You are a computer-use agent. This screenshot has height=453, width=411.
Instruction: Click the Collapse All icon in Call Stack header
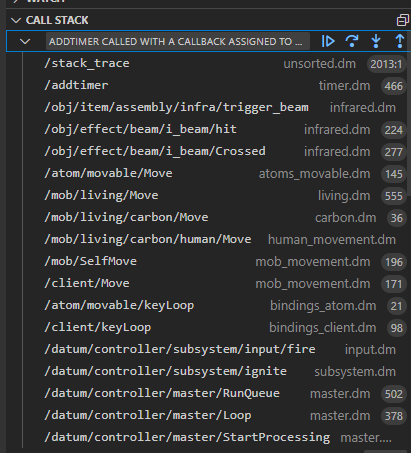click(402, 20)
